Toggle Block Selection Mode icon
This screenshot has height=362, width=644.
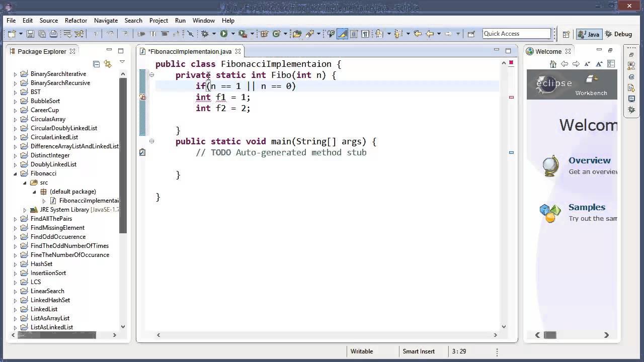354,34
